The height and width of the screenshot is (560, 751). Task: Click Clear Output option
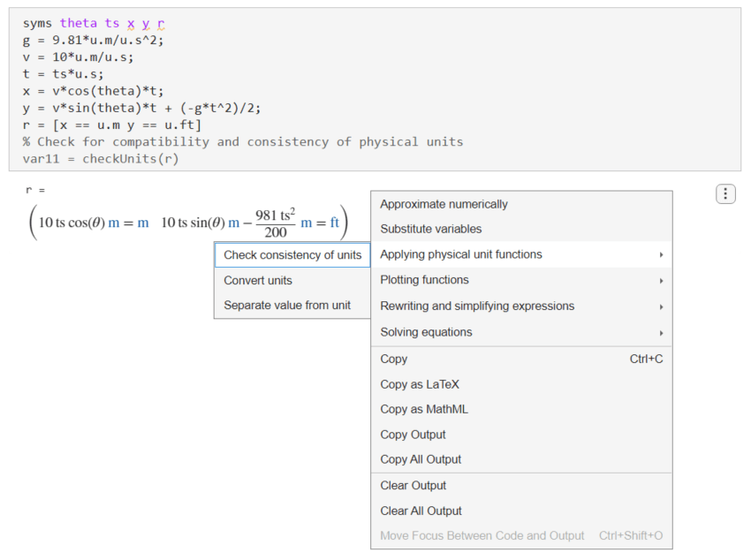(x=413, y=486)
